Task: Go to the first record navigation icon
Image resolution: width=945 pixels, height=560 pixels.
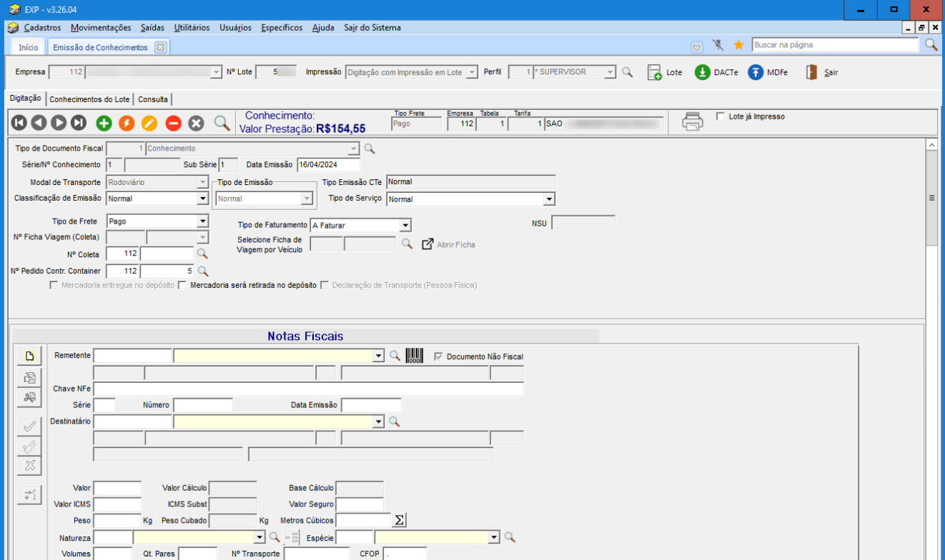Action: coord(19,123)
